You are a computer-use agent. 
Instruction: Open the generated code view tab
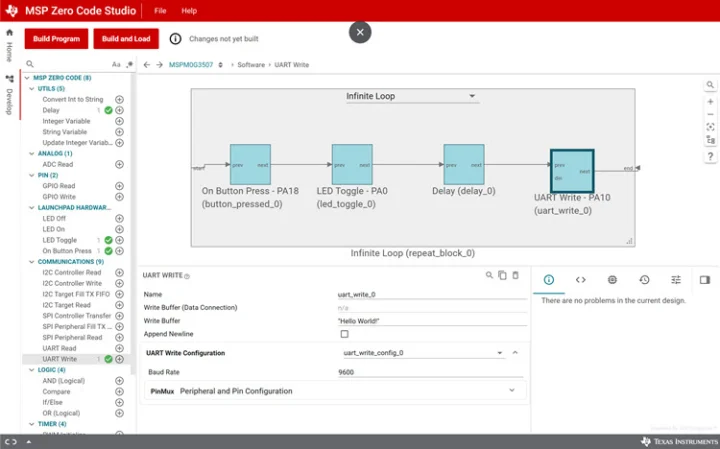click(580, 280)
